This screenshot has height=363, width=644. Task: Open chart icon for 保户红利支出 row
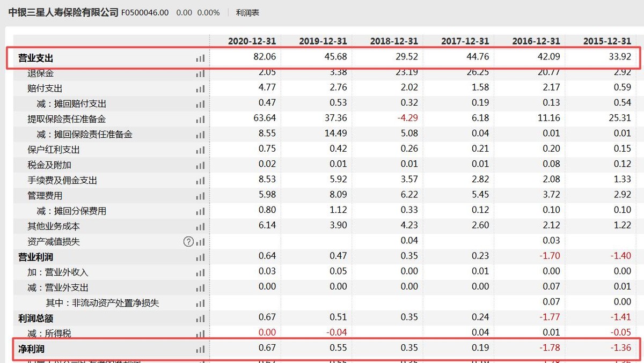click(x=200, y=150)
